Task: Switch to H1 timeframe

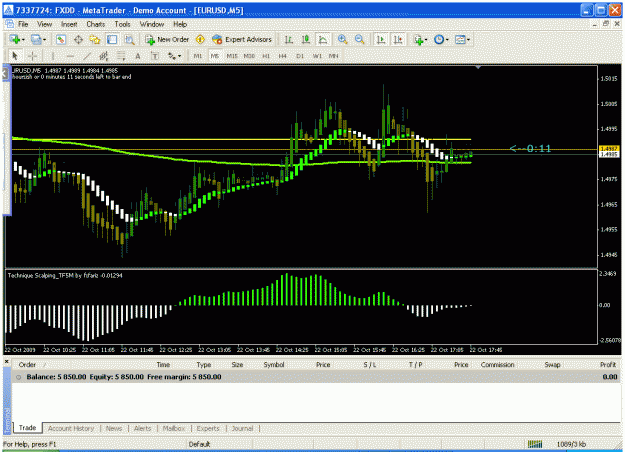Action: pos(266,56)
